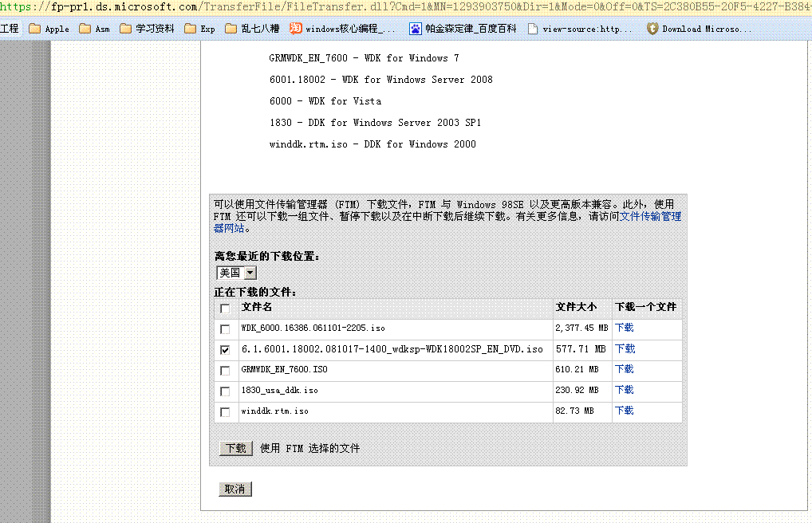Uncheck the 6.1.6001.18002 WDK18002SP_EN_DVD.iso checkbox

[225, 350]
